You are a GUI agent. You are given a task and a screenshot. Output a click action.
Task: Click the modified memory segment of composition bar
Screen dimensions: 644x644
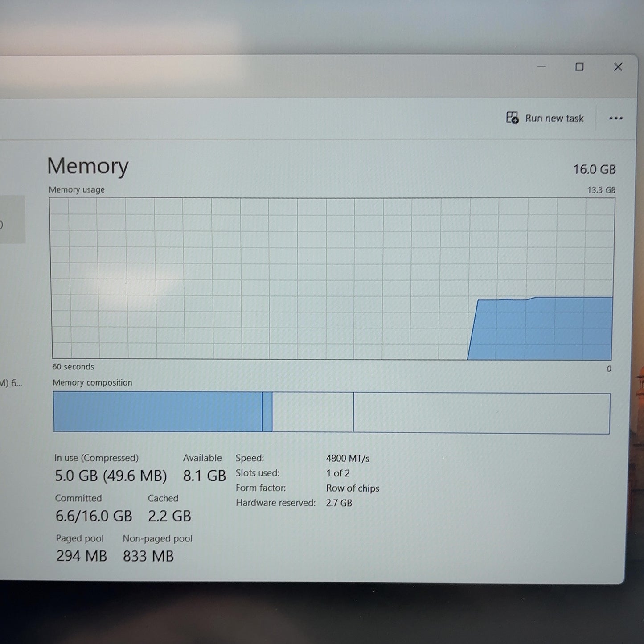click(x=267, y=412)
